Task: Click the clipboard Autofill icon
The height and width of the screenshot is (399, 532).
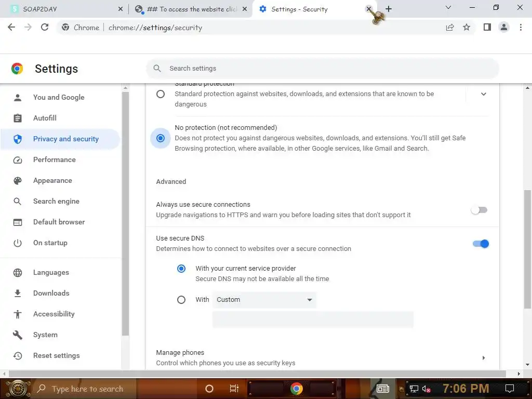Action: [x=18, y=118]
